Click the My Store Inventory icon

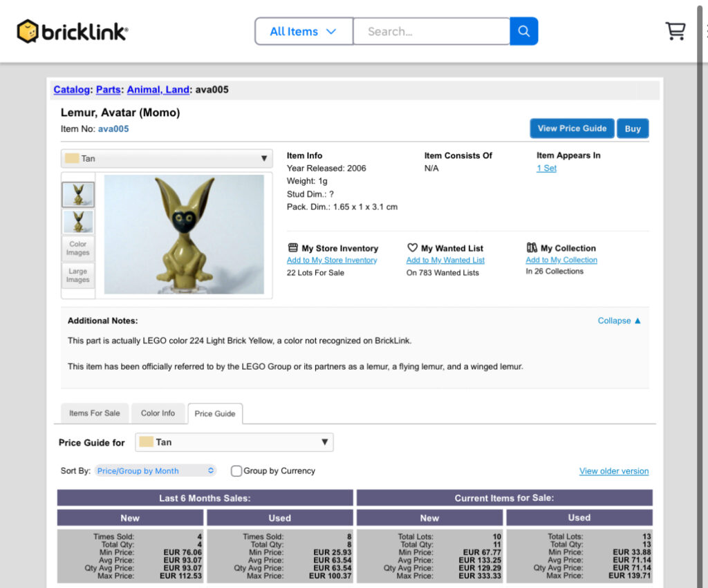[292, 248]
